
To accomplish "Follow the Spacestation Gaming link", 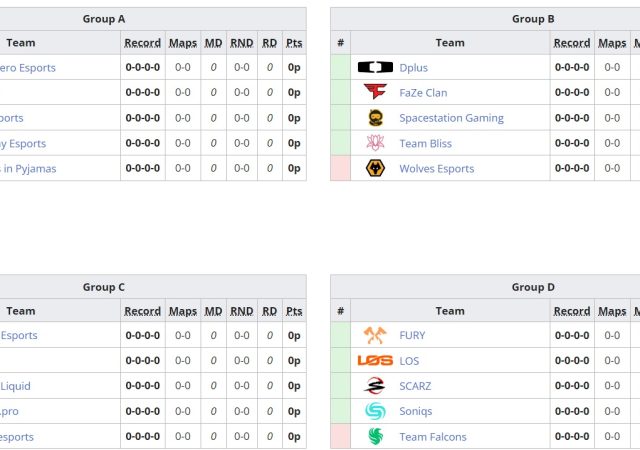I will coord(451,118).
